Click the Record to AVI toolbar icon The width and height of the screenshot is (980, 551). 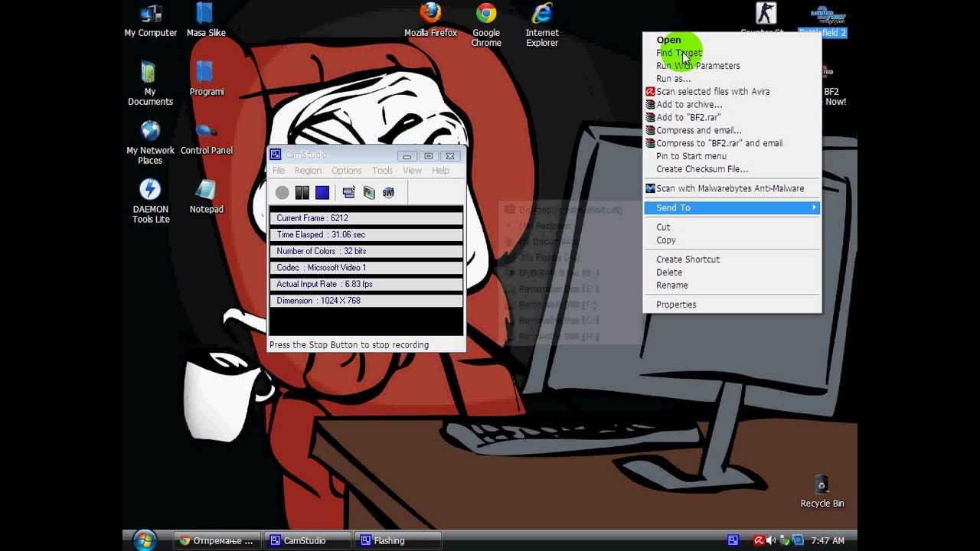369,193
